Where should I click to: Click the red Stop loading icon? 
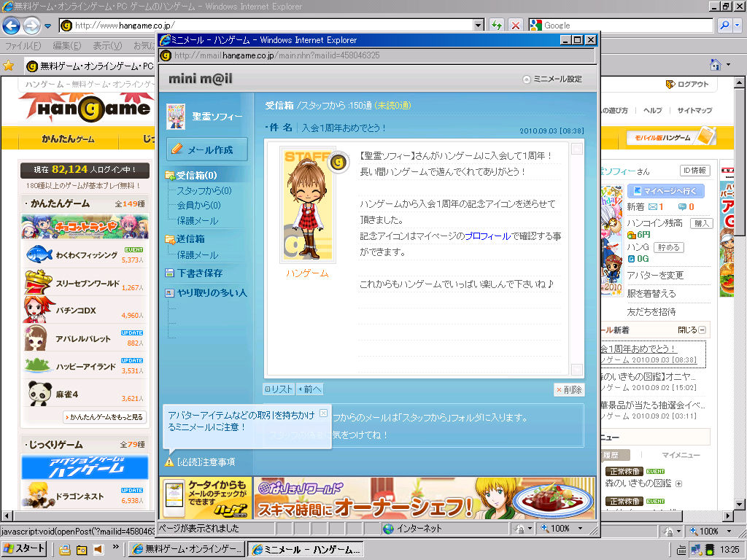coord(515,26)
